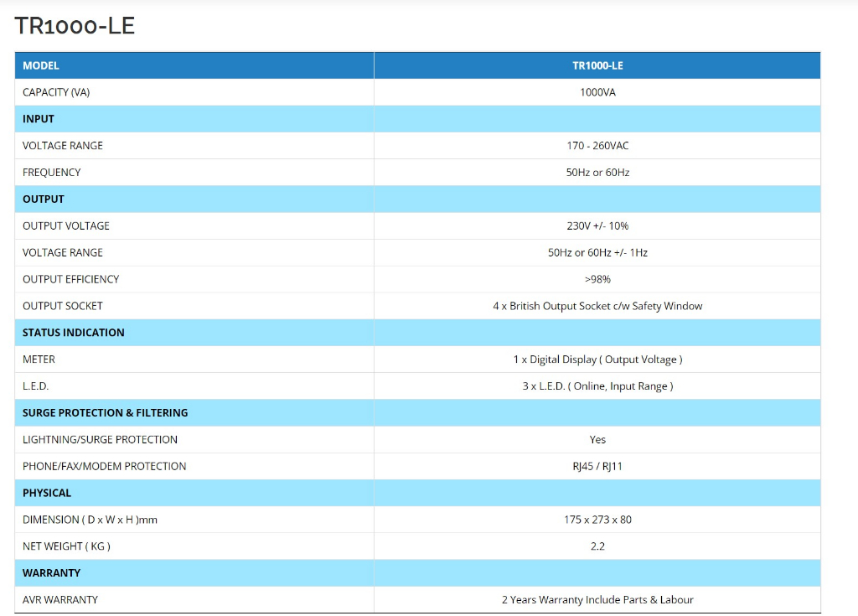Click the STATUS INDICATION section header

click(x=74, y=333)
